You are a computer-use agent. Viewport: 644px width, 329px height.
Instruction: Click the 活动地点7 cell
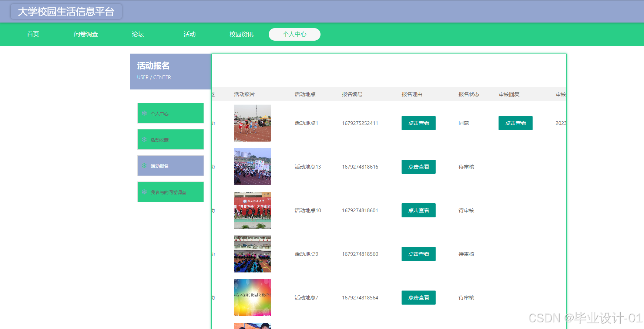point(306,298)
